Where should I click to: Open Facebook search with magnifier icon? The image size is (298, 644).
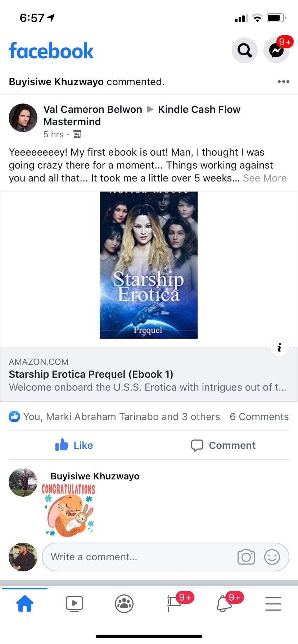tap(245, 50)
